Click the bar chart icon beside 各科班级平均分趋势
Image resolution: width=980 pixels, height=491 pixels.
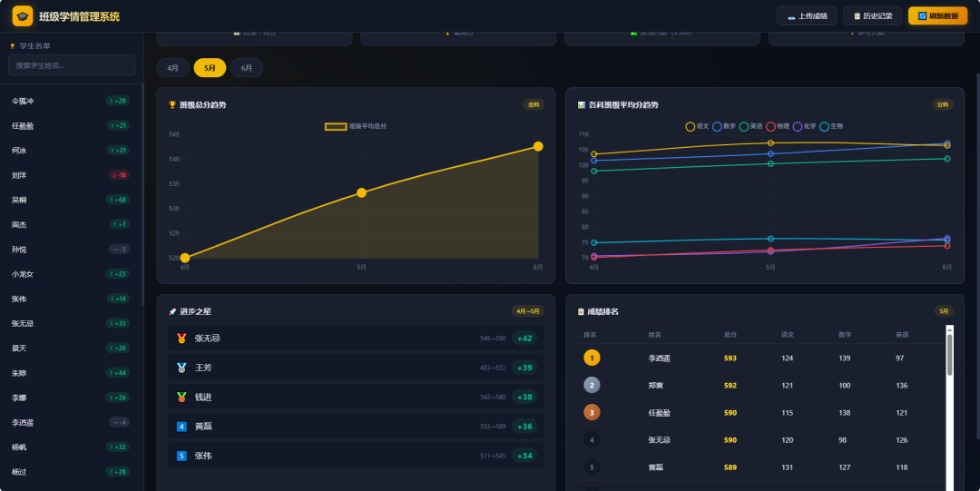[x=582, y=105]
